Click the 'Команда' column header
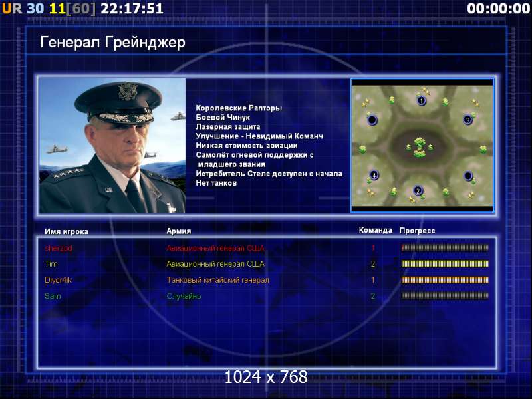 coord(375,230)
